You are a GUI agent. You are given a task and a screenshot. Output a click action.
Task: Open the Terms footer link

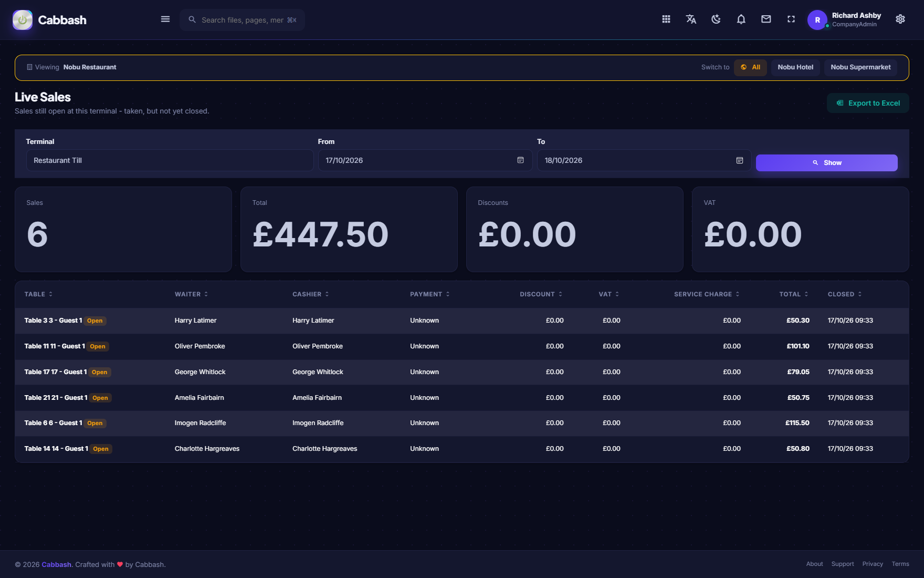(x=900, y=564)
